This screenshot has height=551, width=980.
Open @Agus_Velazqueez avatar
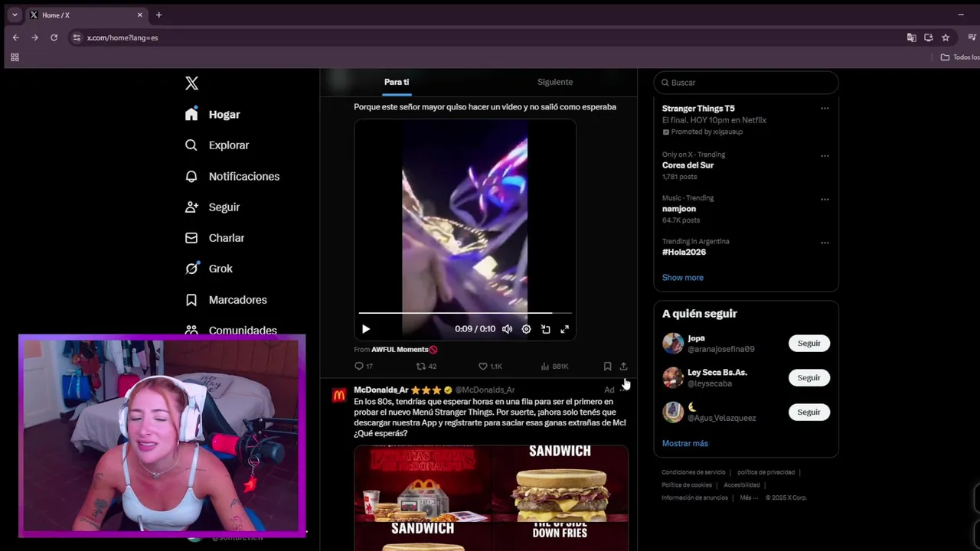pyautogui.click(x=673, y=412)
